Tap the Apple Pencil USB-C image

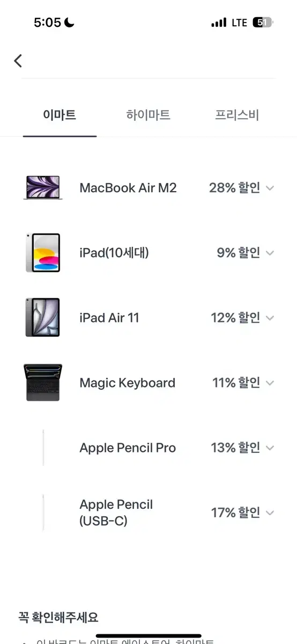[x=43, y=513]
